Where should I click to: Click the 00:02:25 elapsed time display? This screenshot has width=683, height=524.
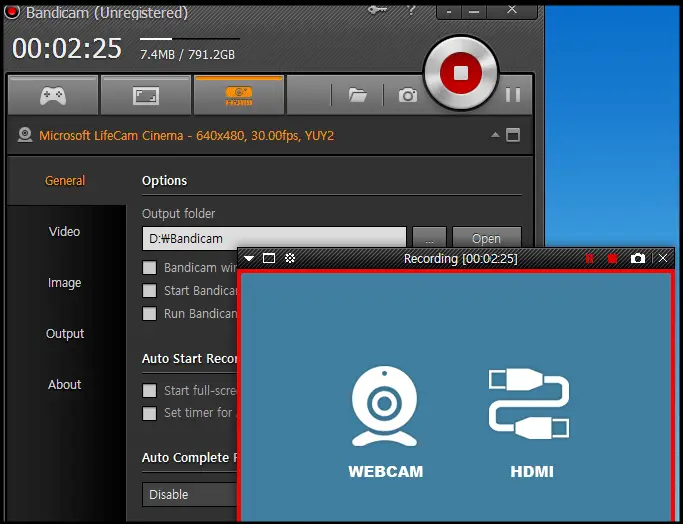point(67,48)
